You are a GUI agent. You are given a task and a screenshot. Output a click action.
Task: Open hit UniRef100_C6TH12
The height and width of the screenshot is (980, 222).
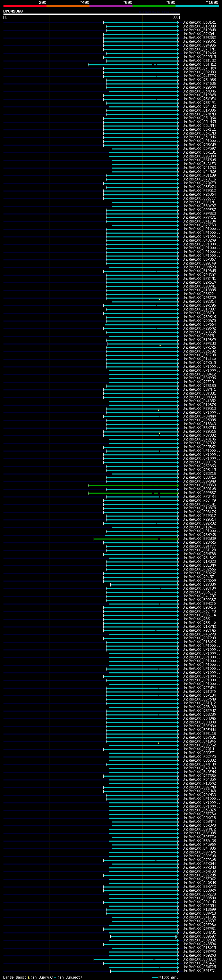coord(199,65)
